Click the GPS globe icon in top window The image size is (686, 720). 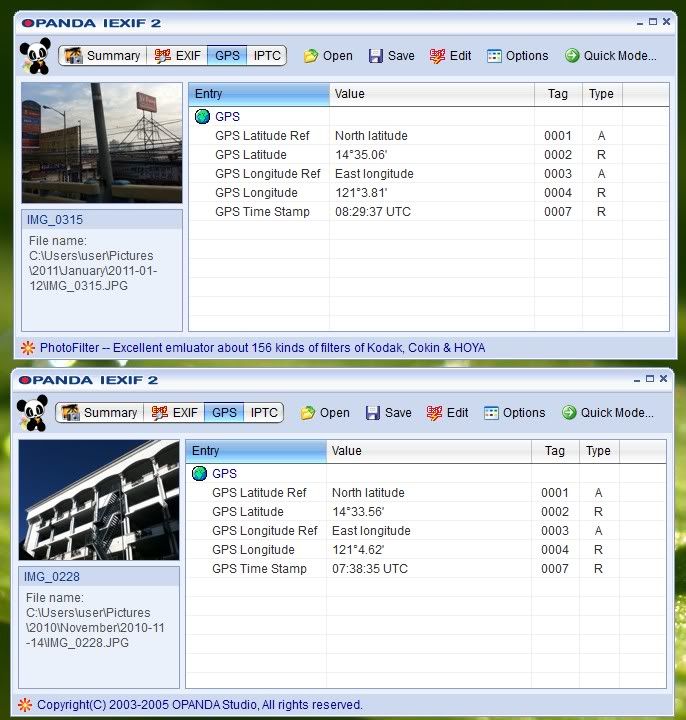click(202, 117)
